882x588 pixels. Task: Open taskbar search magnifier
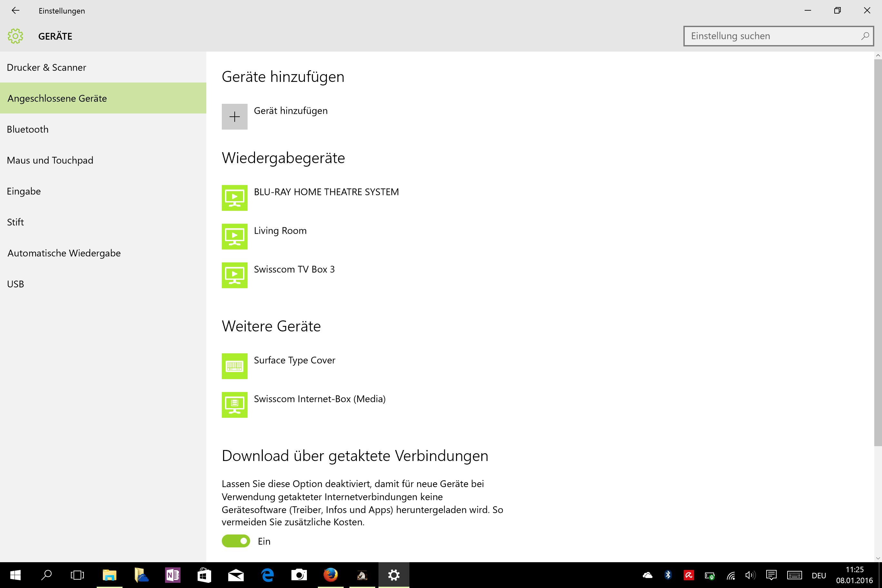pyautogui.click(x=46, y=575)
